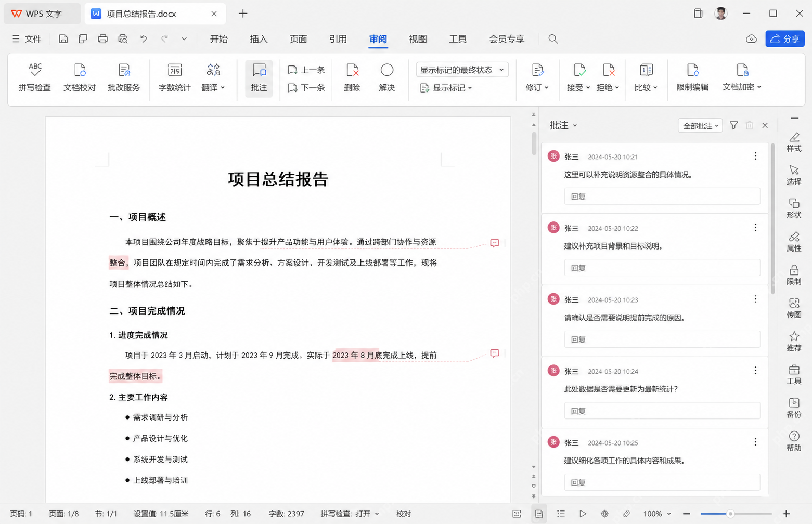Open the zoom 100% dropdown
The image size is (812, 524).
[x=657, y=514]
